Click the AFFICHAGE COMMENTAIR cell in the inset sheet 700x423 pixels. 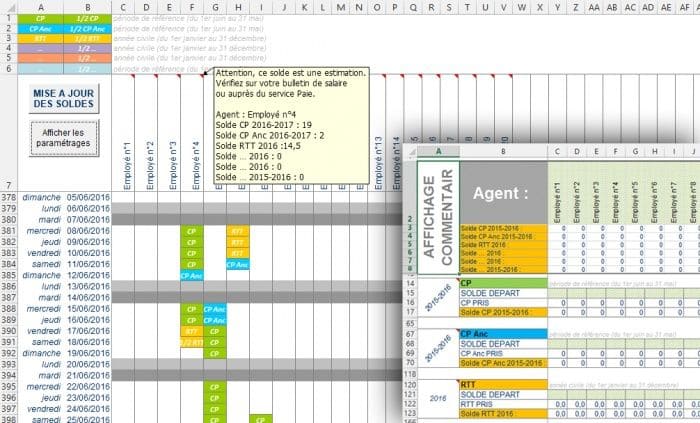click(x=438, y=217)
